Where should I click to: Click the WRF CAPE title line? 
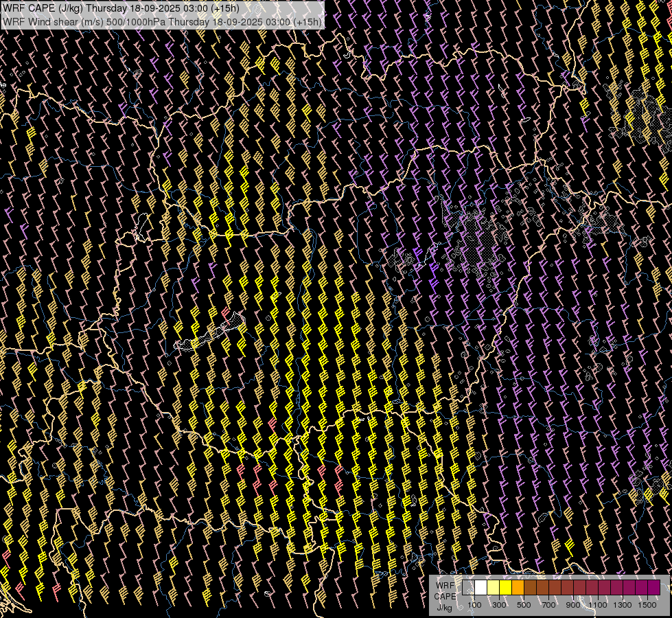121,8
